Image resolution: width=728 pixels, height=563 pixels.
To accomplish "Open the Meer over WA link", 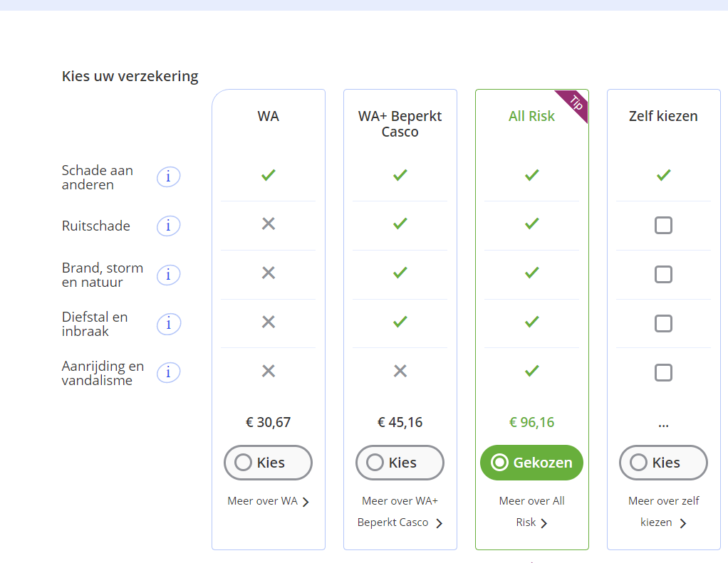I will (x=268, y=501).
